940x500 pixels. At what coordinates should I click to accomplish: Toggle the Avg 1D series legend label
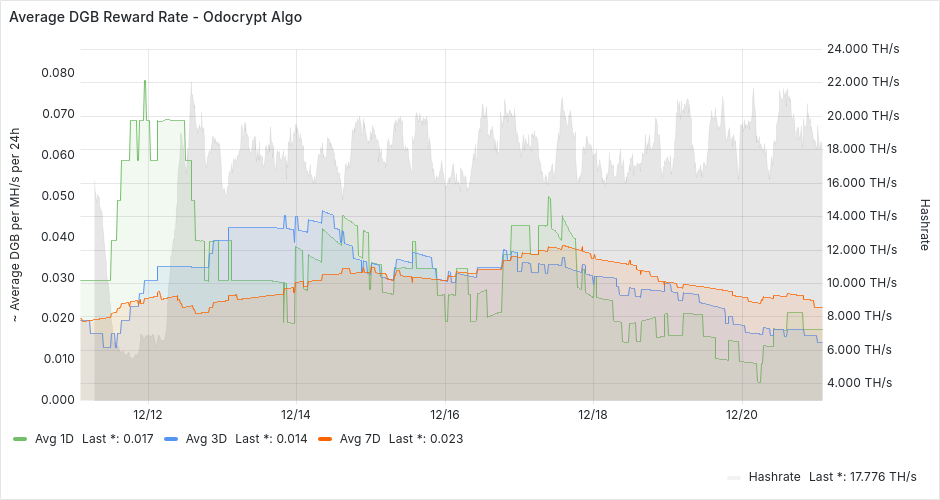[54, 438]
